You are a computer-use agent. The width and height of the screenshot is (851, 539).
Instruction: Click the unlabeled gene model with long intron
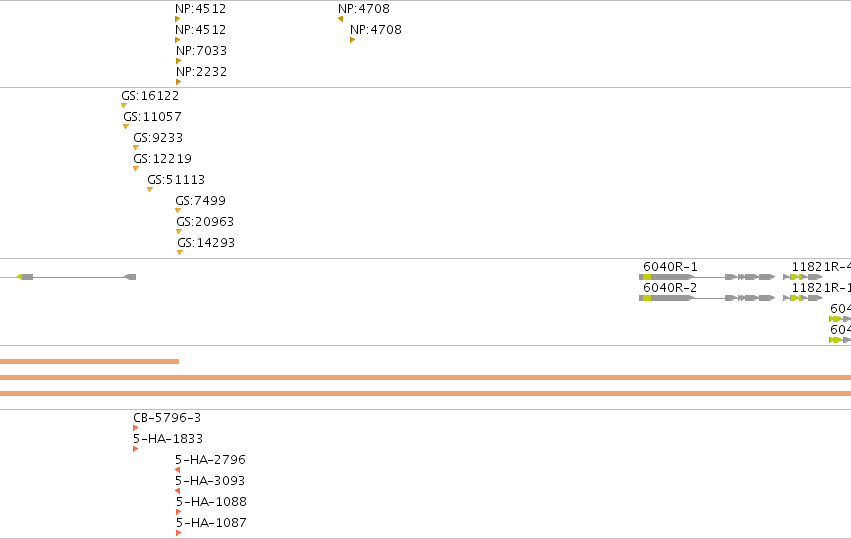point(68,277)
